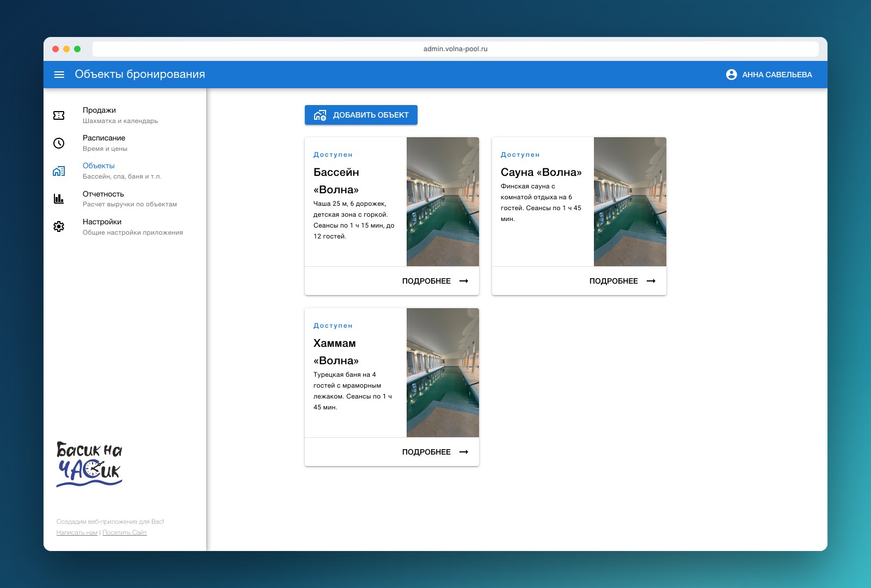Click arrow icon on Хаммам «Волна» card
The width and height of the screenshot is (871, 588).
tap(464, 452)
